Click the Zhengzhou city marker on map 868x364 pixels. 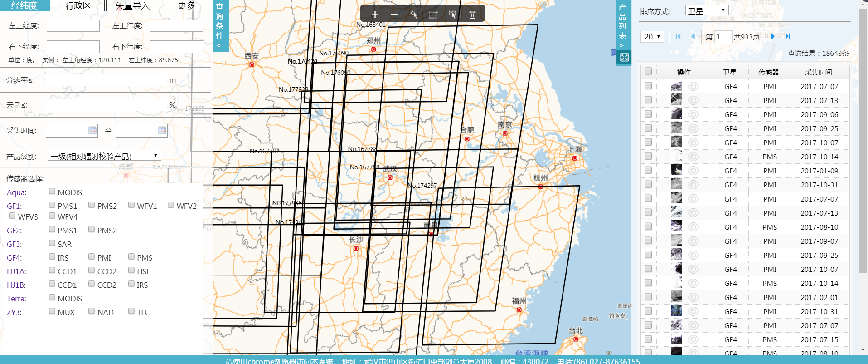pos(373,49)
